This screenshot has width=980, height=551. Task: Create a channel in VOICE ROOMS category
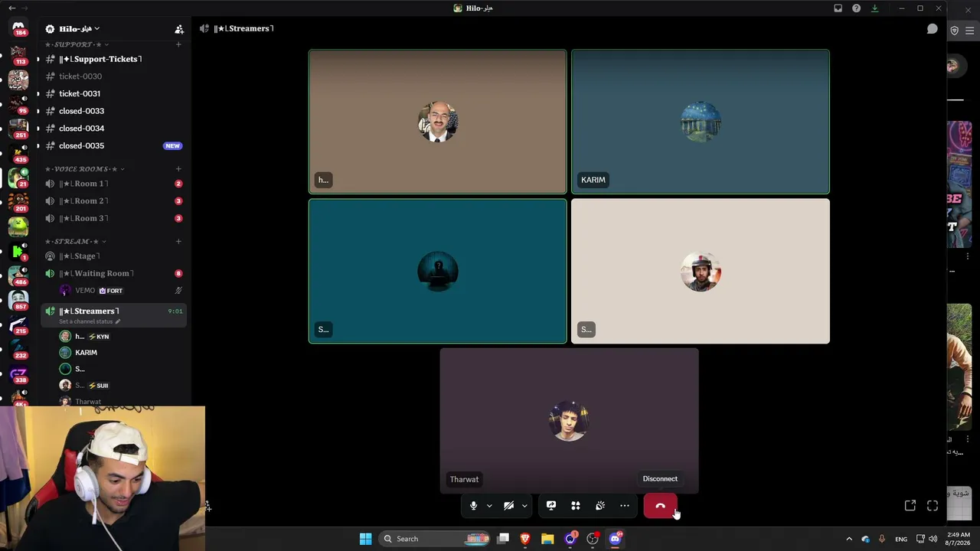pyautogui.click(x=178, y=169)
